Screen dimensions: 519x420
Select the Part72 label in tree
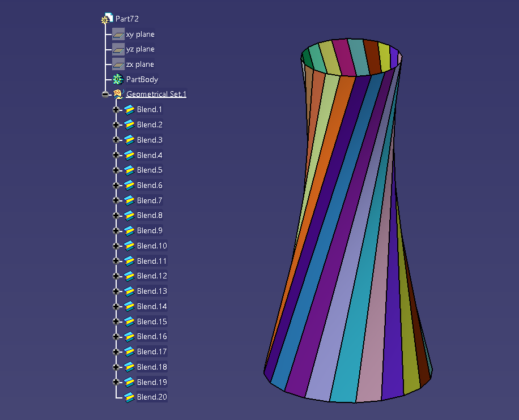coord(127,19)
